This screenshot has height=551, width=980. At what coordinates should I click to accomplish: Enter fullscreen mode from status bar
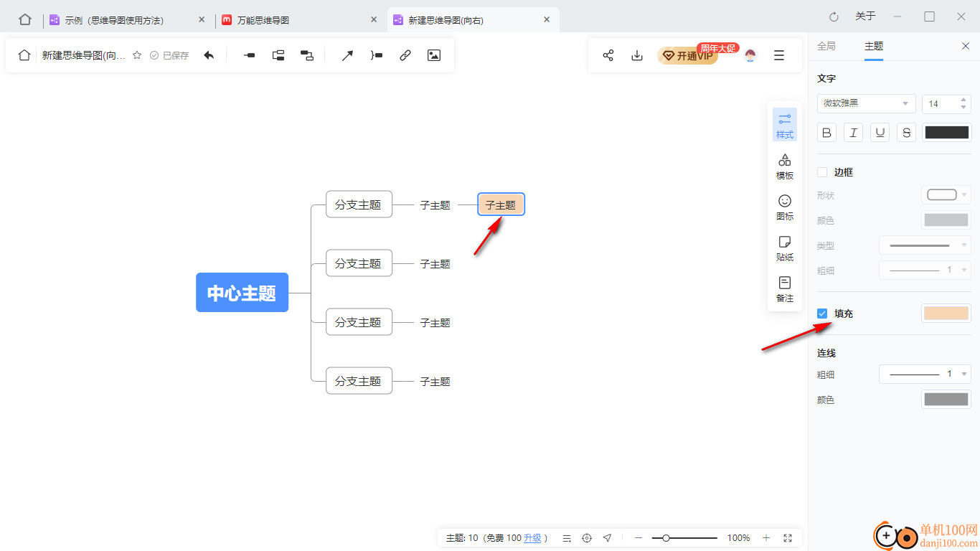tap(788, 538)
